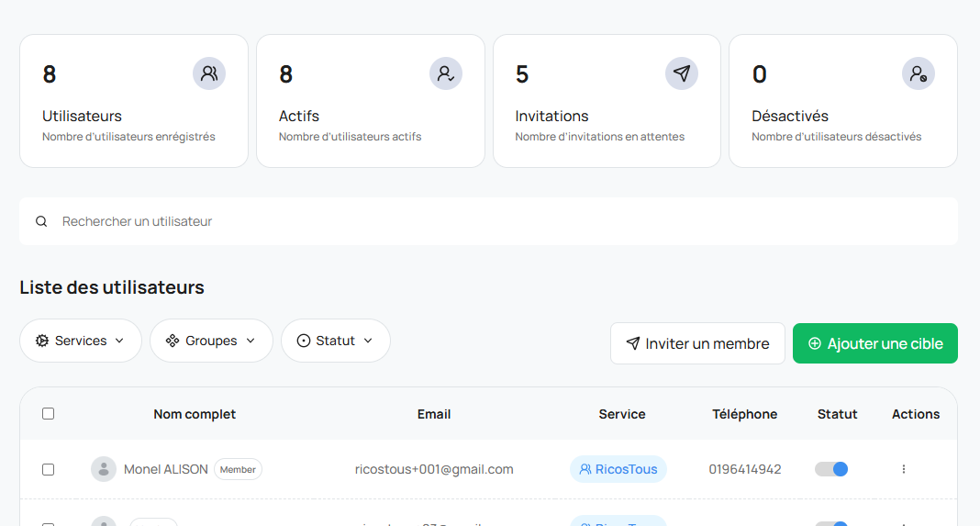Image resolution: width=980 pixels, height=526 pixels.
Task: Click the Utilisateurs stat card title
Action: pyautogui.click(x=82, y=116)
